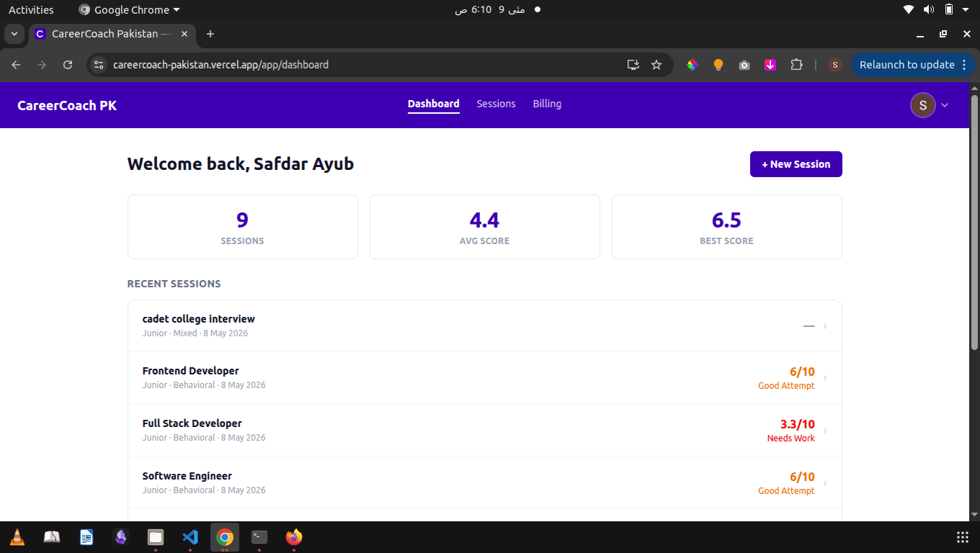This screenshot has height=553, width=980.
Task: Open the Frontend Developer session
Action: [x=485, y=377]
